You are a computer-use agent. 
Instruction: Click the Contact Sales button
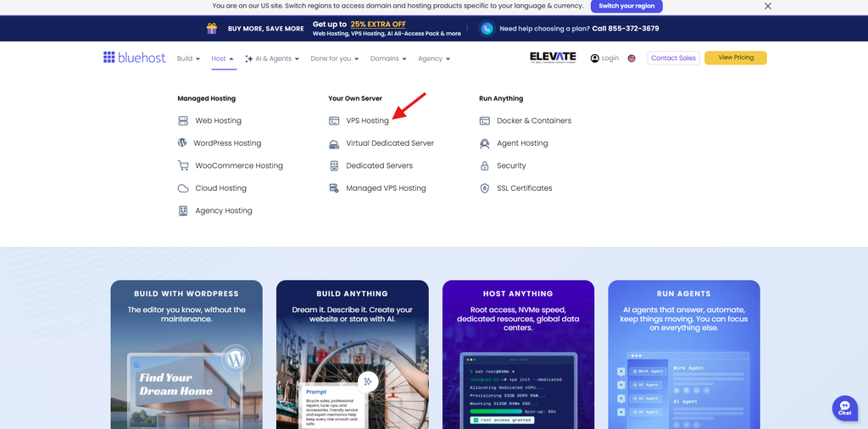673,58
